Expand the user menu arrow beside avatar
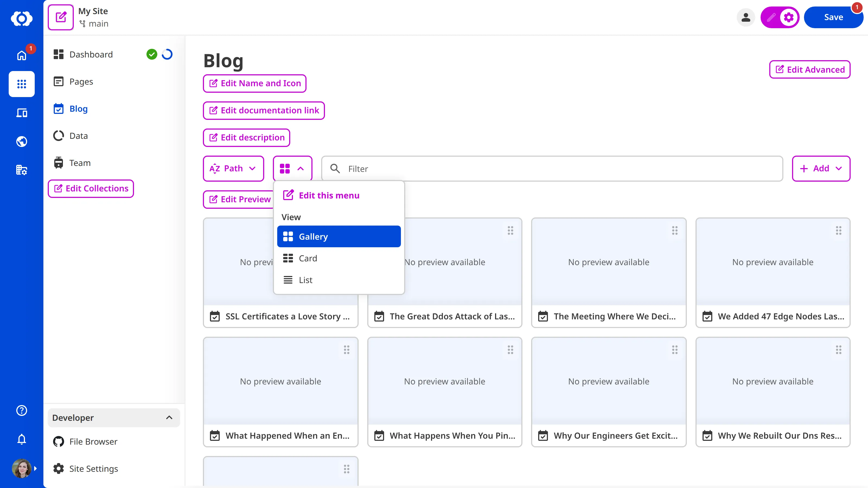The image size is (868, 488). (x=35, y=468)
